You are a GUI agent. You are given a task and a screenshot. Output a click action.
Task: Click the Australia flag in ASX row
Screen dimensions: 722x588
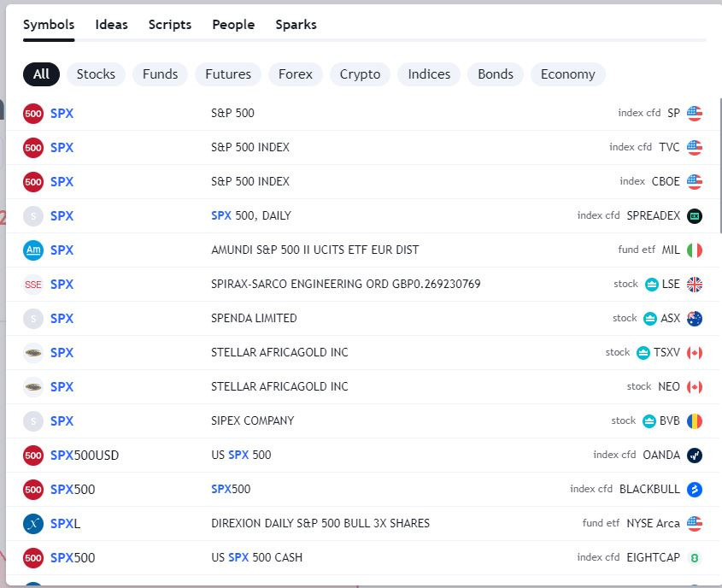(x=695, y=319)
